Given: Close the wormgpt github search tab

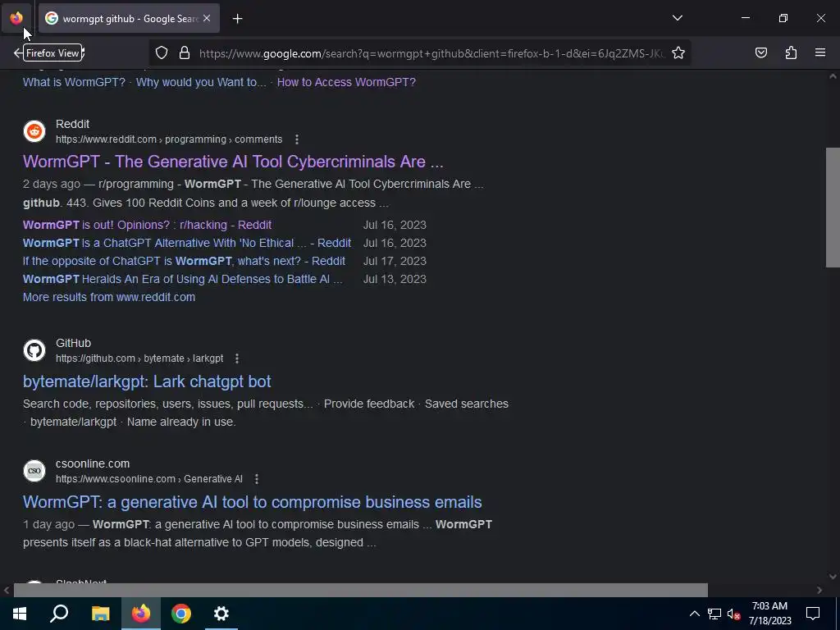Looking at the screenshot, I should 207,18.
